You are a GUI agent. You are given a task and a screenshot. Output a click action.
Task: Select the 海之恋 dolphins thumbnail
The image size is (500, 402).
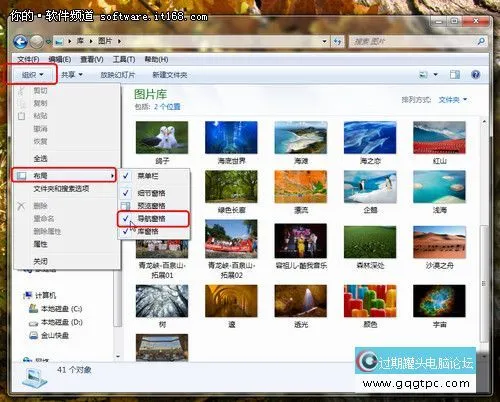click(x=370, y=137)
